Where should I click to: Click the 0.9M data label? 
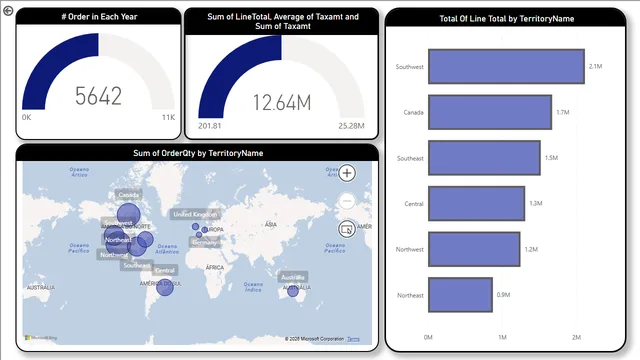coord(503,295)
